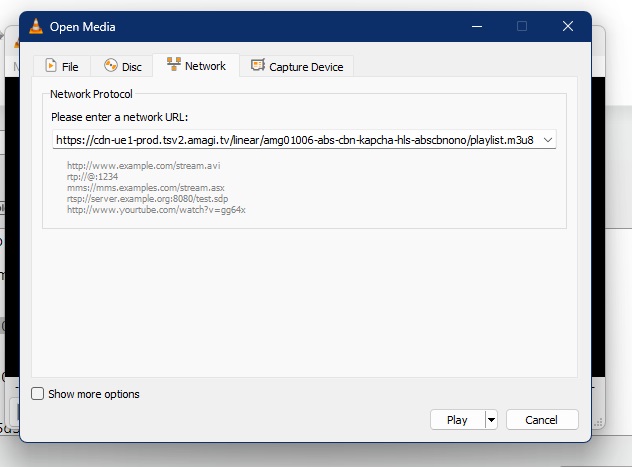Click the Cancel button
The height and width of the screenshot is (467, 632).
pos(542,420)
